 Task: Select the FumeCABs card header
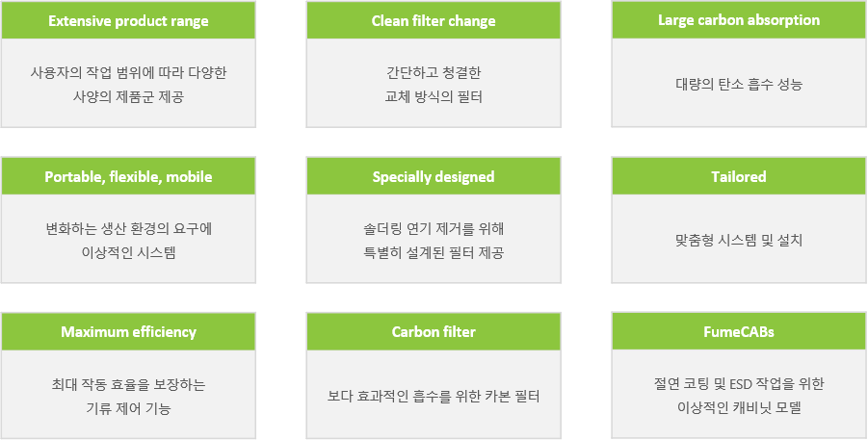point(739,331)
